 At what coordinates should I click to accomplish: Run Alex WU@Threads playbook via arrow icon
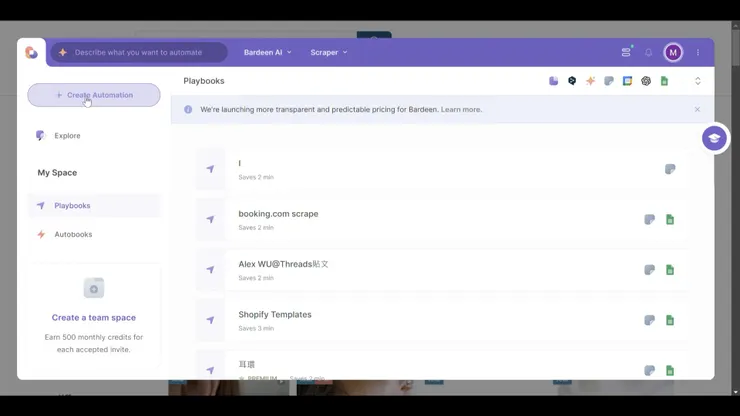click(210, 270)
